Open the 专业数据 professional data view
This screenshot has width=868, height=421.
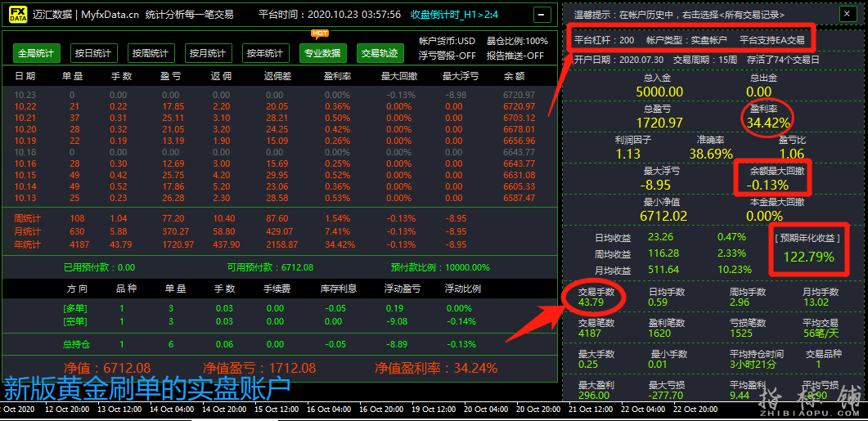click(x=322, y=53)
